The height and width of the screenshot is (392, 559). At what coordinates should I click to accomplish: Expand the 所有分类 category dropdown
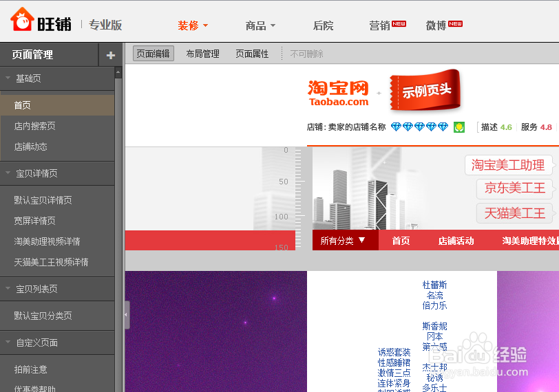tap(345, 241)
